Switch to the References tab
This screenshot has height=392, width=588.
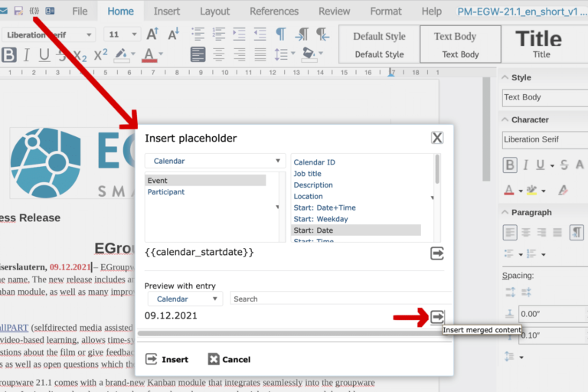pos(274,11)
